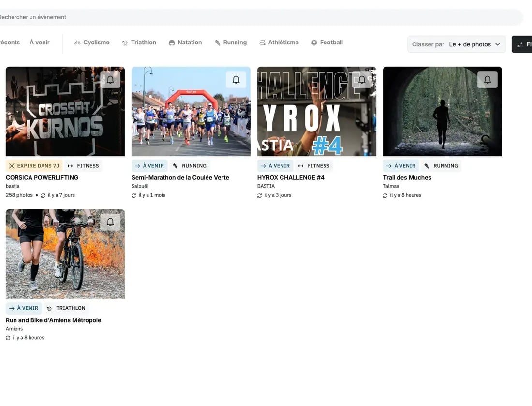Open the Semi-Marathon race photo thumbnail
This screenshot has width=532, height=406.
tap(191, 111)
